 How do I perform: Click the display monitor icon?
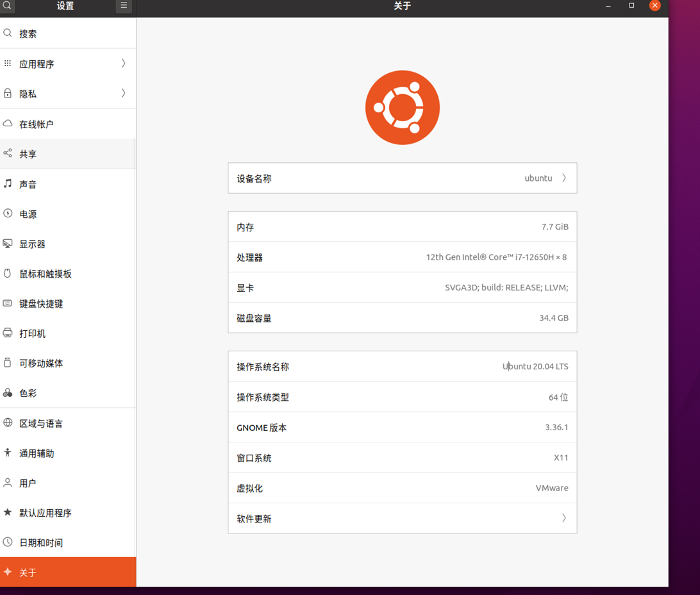[x=8, y=243]
